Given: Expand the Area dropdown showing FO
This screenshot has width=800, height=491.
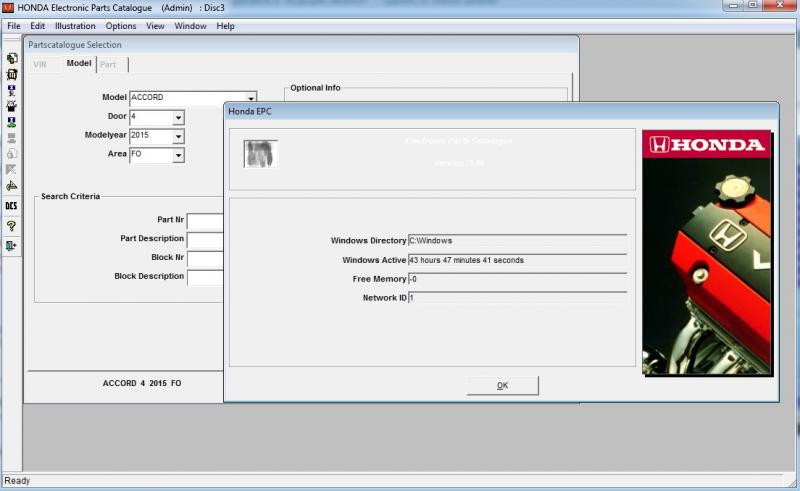Looking at the screenshot, I should (178, 155).
